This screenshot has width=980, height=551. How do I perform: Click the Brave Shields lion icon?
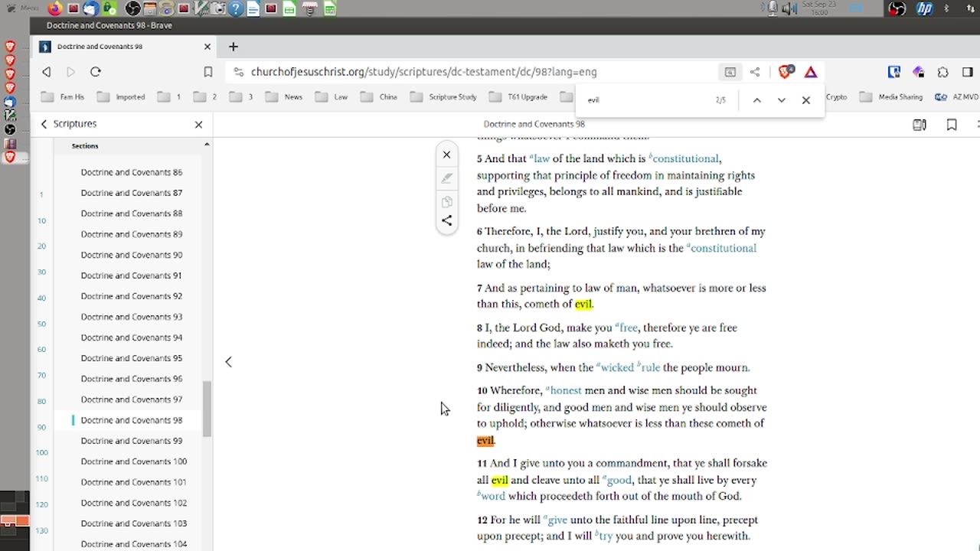click(x=785, y=72)
